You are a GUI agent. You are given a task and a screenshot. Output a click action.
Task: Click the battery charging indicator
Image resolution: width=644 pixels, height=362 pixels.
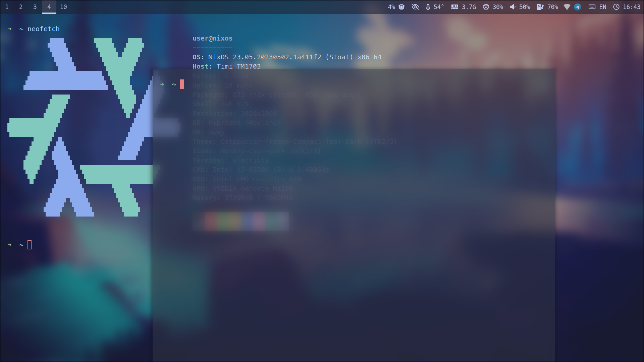point(541,7)
